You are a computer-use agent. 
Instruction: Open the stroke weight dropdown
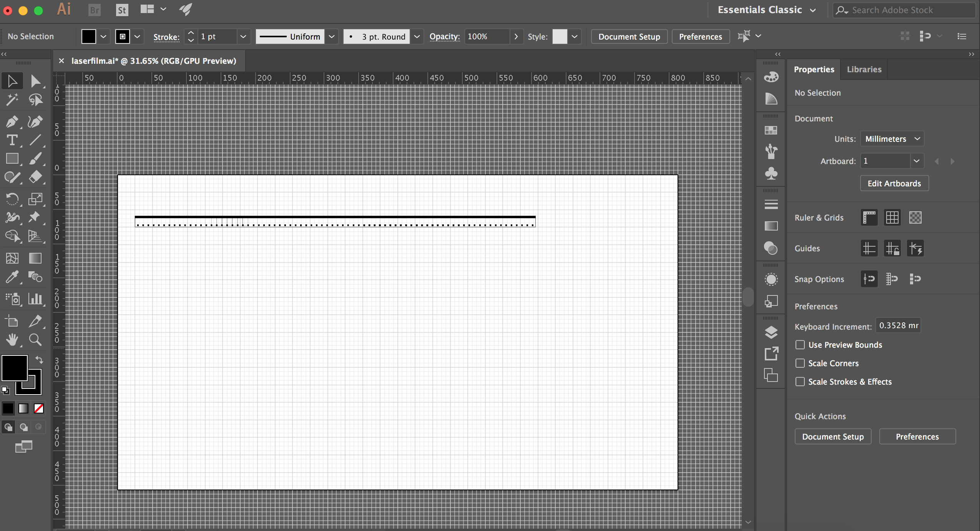tap(243, 36)
